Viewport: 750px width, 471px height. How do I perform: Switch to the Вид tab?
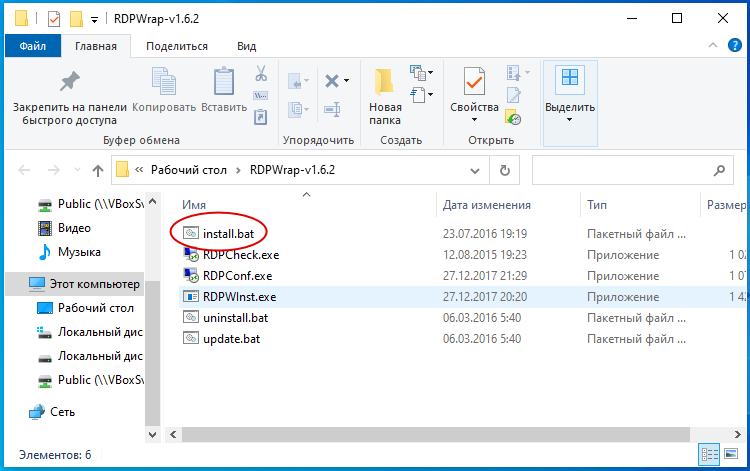[x=247, y=46]
